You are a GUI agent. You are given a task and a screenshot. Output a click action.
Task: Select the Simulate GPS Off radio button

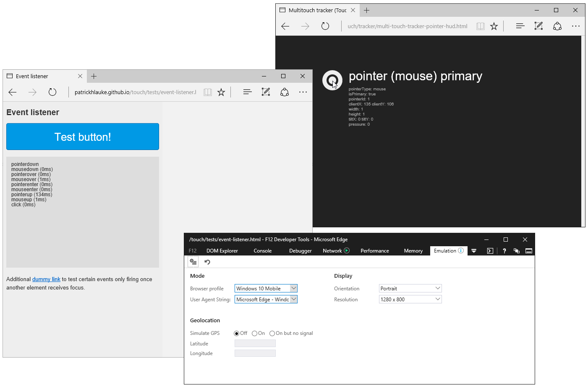tap(237, 333)
